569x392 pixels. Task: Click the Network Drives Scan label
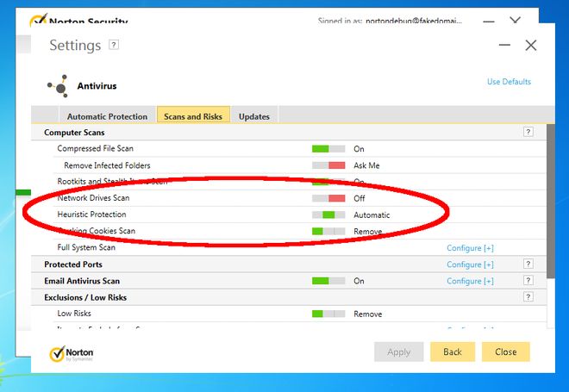[93, 197]
